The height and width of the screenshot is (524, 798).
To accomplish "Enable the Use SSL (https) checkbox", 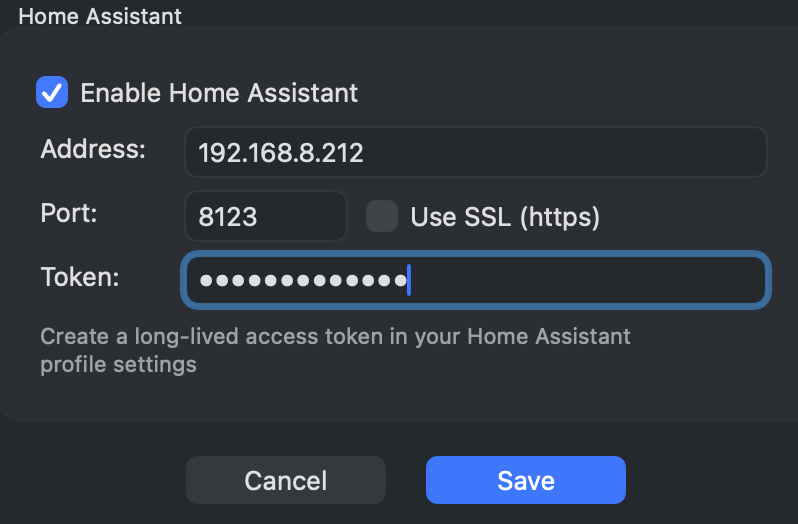I will coord(381,216).
